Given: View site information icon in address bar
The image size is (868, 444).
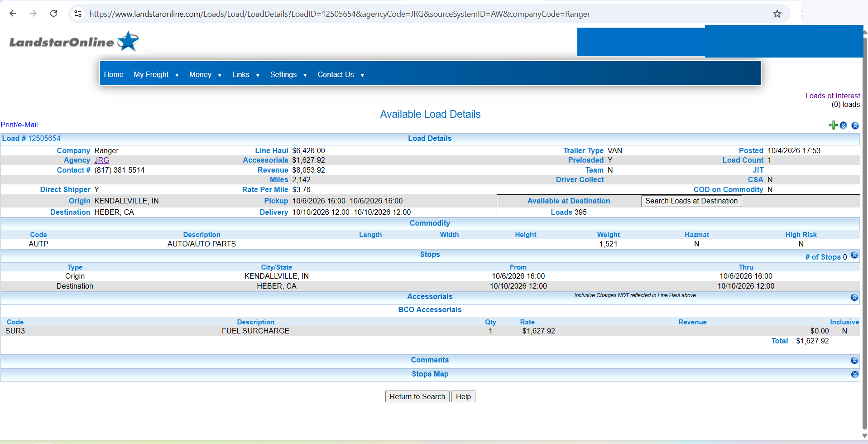Looking at the screenshot, I should pos(78,14).
